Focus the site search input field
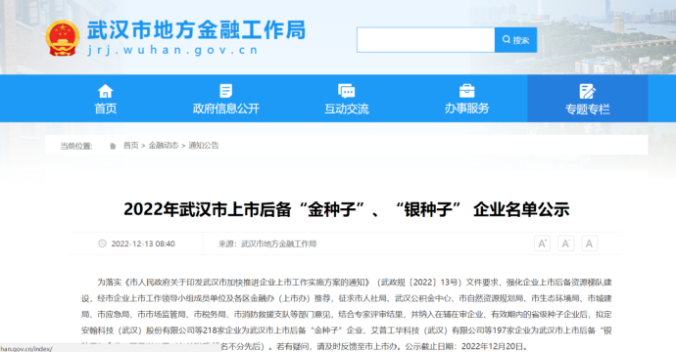The image size is (676, 363). pos(426,40)
